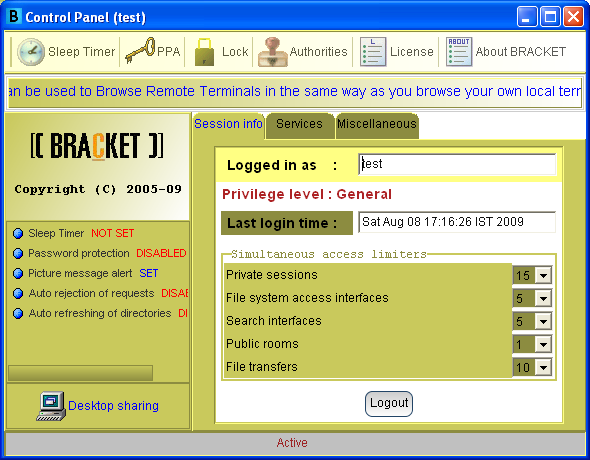Screen dimensions: 590x460
Task: Toggle the Password protection status bullet
Action: [18, 254]
